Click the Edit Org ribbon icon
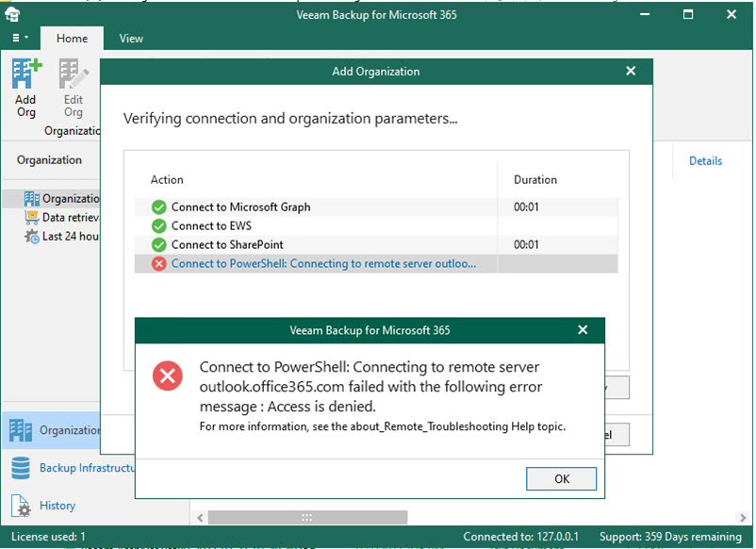Image resolution: width=756 pixels, height=549 pixels. click(x=74, y=89)
